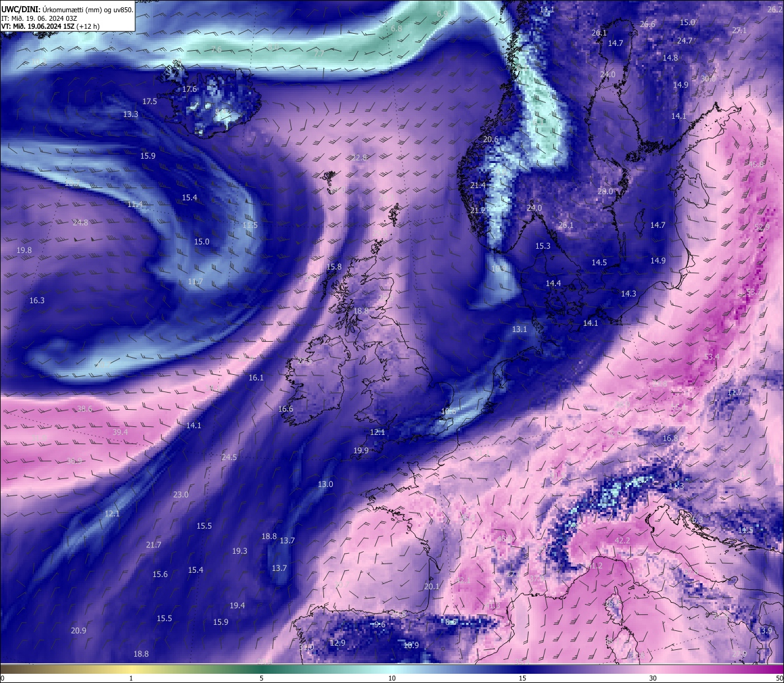Viewport: 784px width, 683px height.
Task: Click the 24.7 value label
Action: point(685,41)
